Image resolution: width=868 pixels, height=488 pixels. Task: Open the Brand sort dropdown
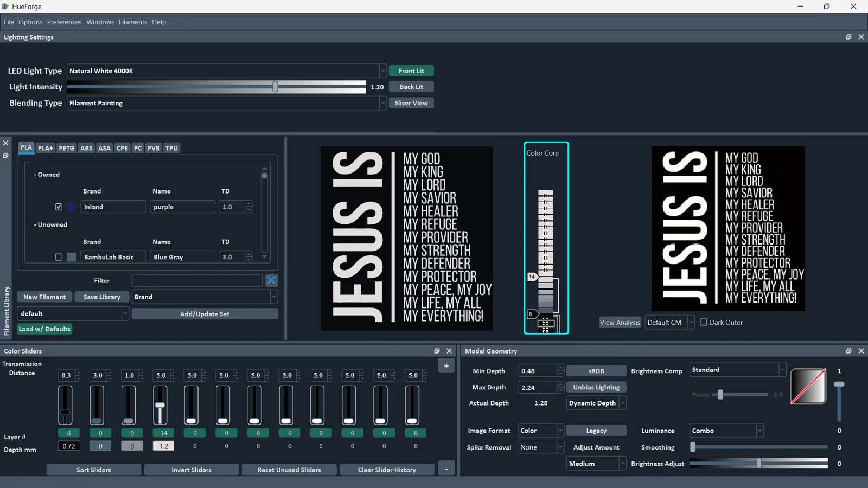(x=205, y=297)
